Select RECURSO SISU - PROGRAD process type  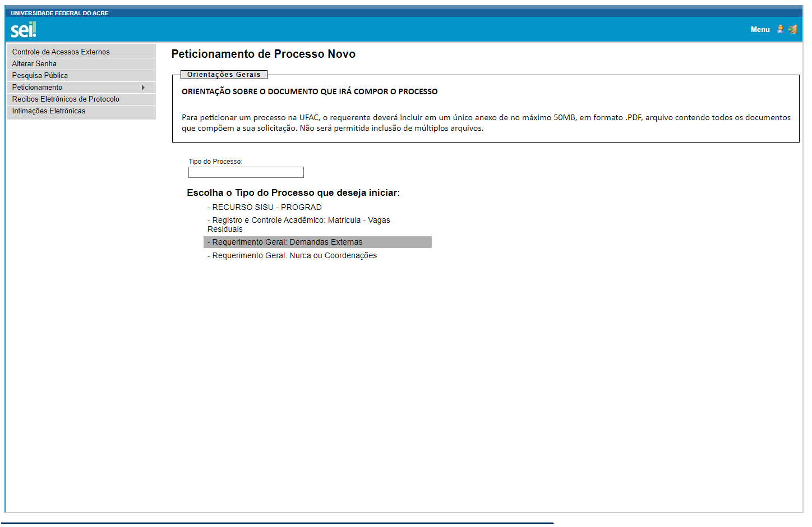[266, 208]
